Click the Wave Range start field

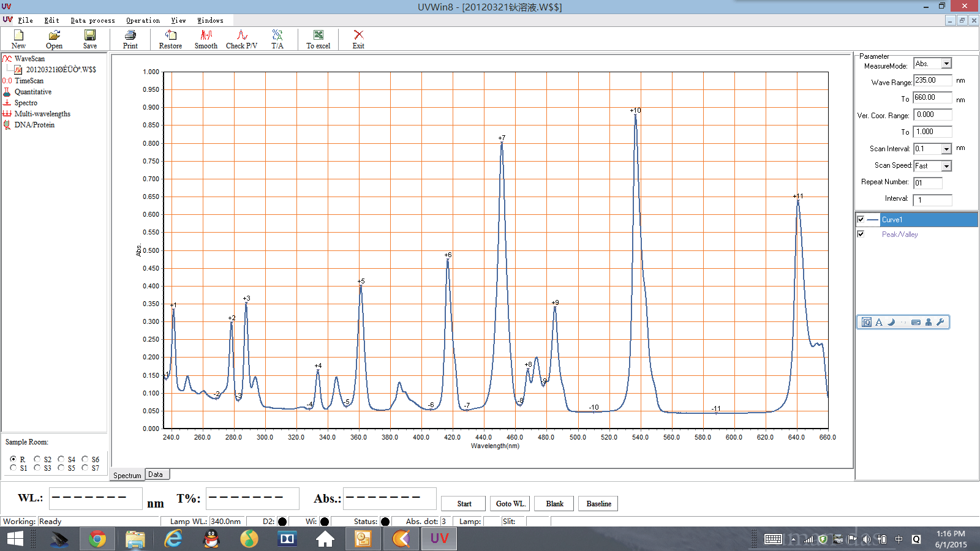pyautogui.click(x=932, y=80)
